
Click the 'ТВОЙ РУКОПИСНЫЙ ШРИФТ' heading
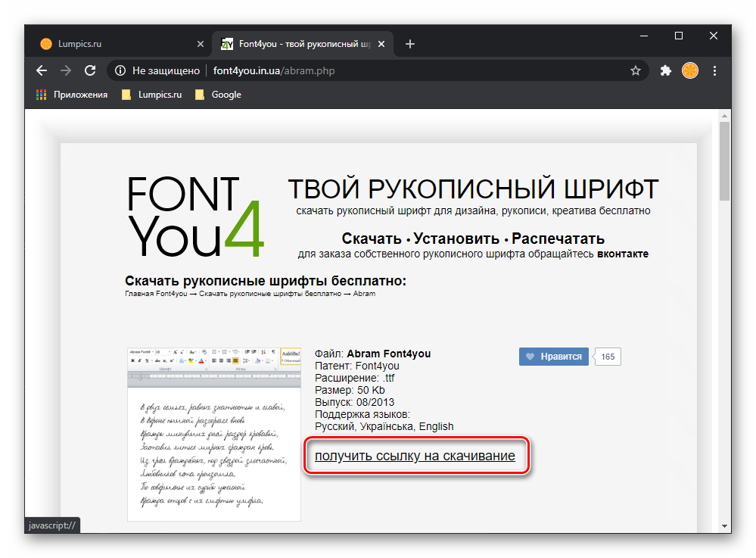point(473,189)
